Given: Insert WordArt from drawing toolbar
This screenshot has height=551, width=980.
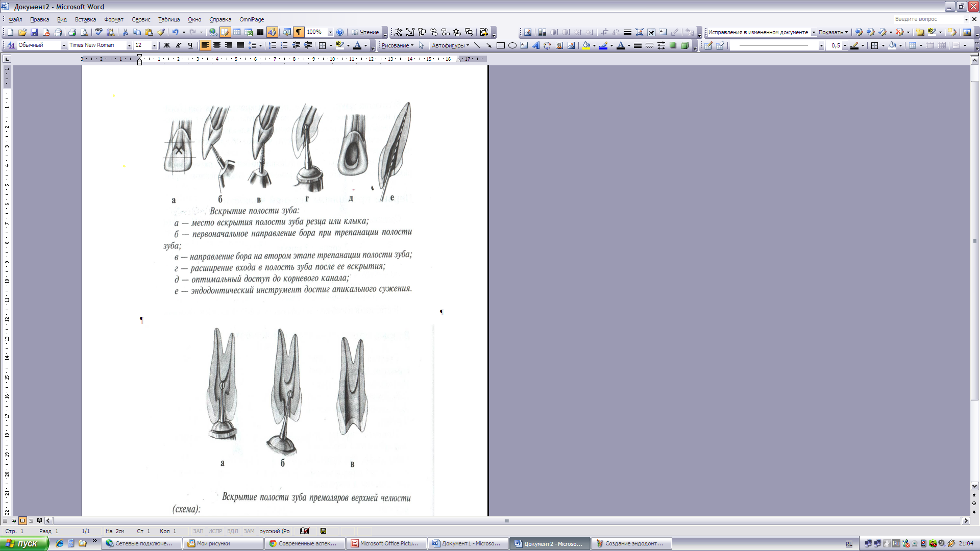Looking at the screenshot, I should [536, 45].
